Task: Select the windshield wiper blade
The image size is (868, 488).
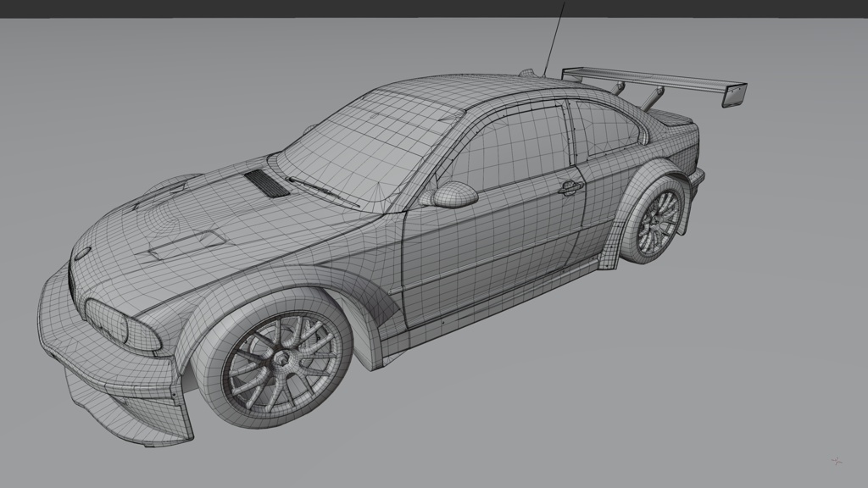Action: coord(324,192)
